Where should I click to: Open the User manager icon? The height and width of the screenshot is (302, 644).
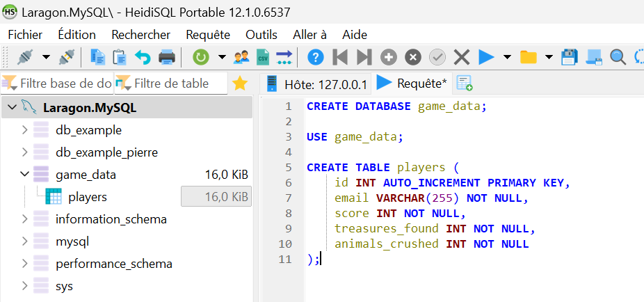[x=241, y=57]
